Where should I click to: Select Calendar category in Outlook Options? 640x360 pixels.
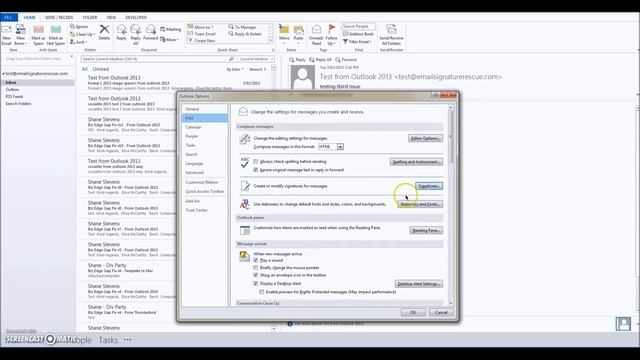[x=204, y=127]
